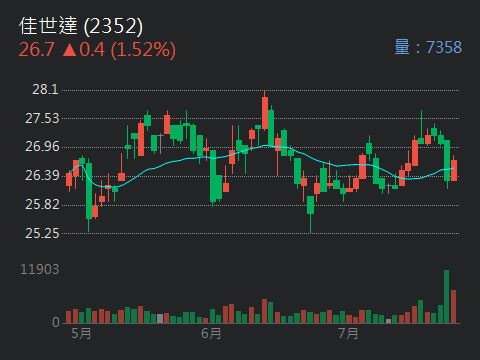Click the 11903 volume axis label
The width and height of the screenshot is (480, 360).
pyautogui.click(x=40, y=269)
